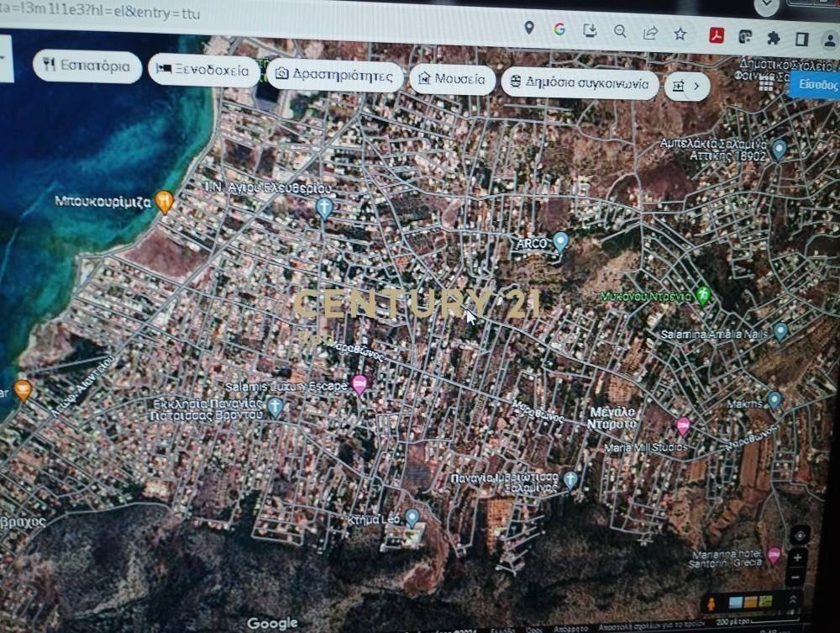Center the map on my location

(x=799, y=535)
